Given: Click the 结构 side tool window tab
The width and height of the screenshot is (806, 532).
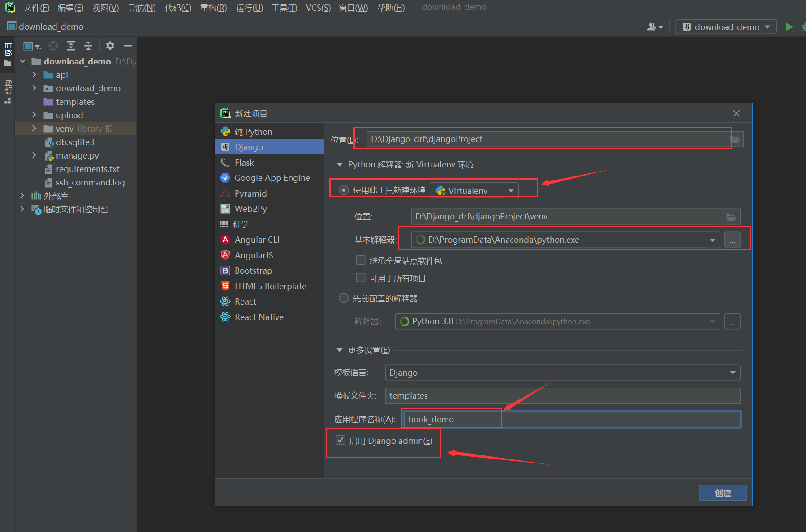Looking at the screenshot, I should 8,92.
